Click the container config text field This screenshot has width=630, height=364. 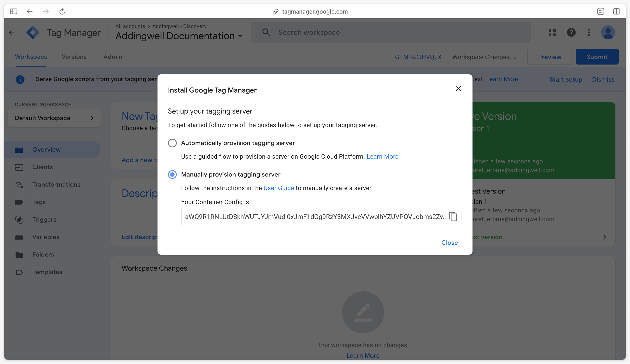tap(315, 217)
